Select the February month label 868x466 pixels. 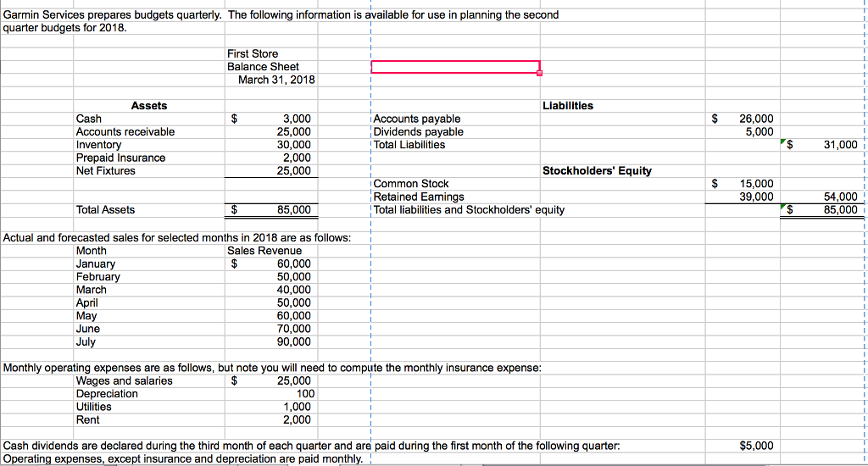point(98,277)
